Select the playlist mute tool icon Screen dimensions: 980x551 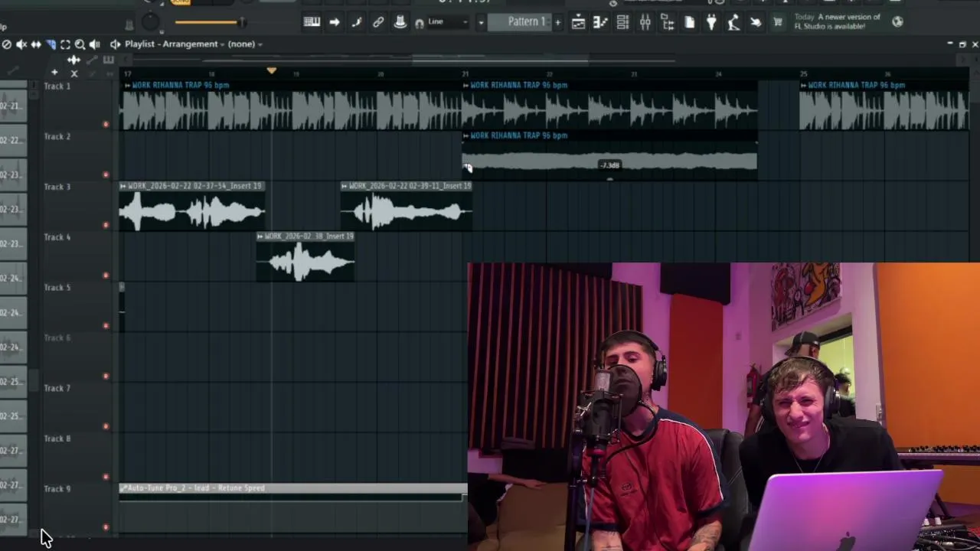point(21,44)
